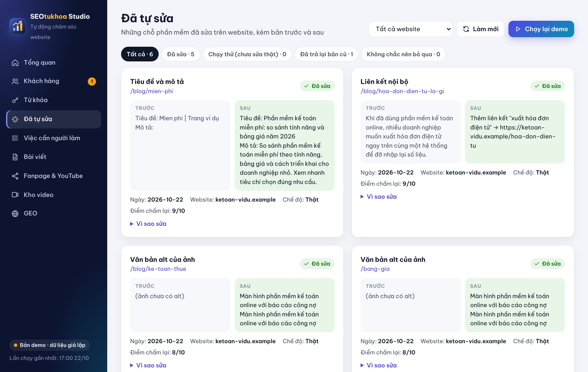Viewport: 588px width, 372px height.
Task: Open Fanpage & YouTube share icon
Action: (15, 176)
